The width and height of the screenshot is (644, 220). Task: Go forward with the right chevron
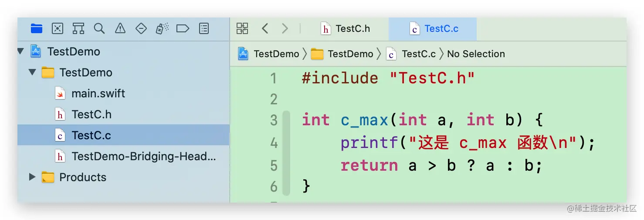pos(285,29)
